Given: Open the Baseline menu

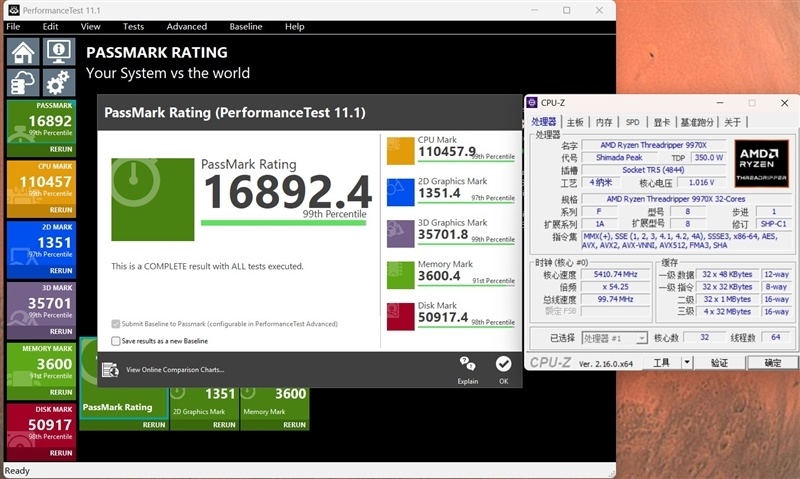Looking at the screenshot, I should 246,26.
